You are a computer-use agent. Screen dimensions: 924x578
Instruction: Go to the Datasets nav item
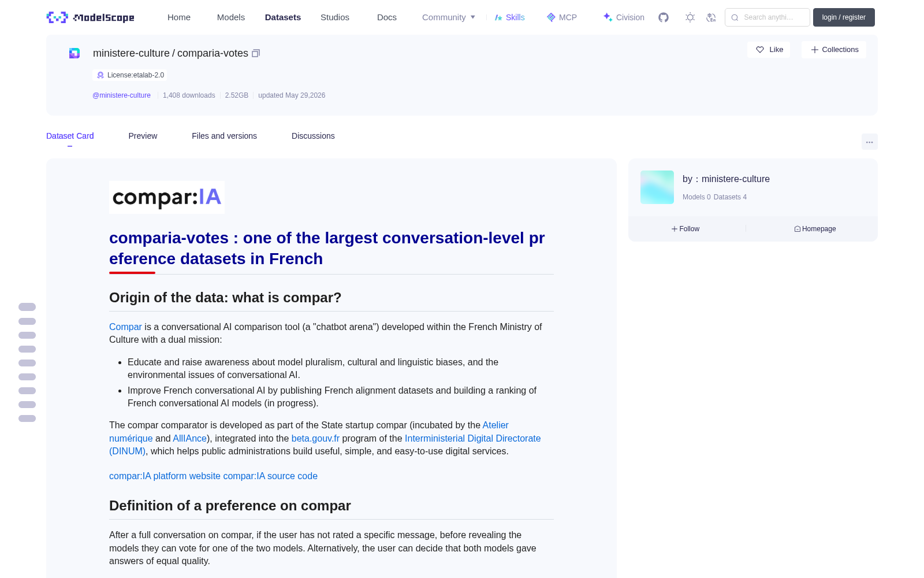(283, 17)
